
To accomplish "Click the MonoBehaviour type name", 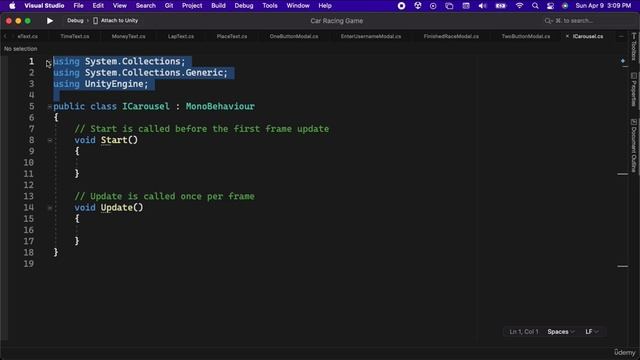I will 220,107.
